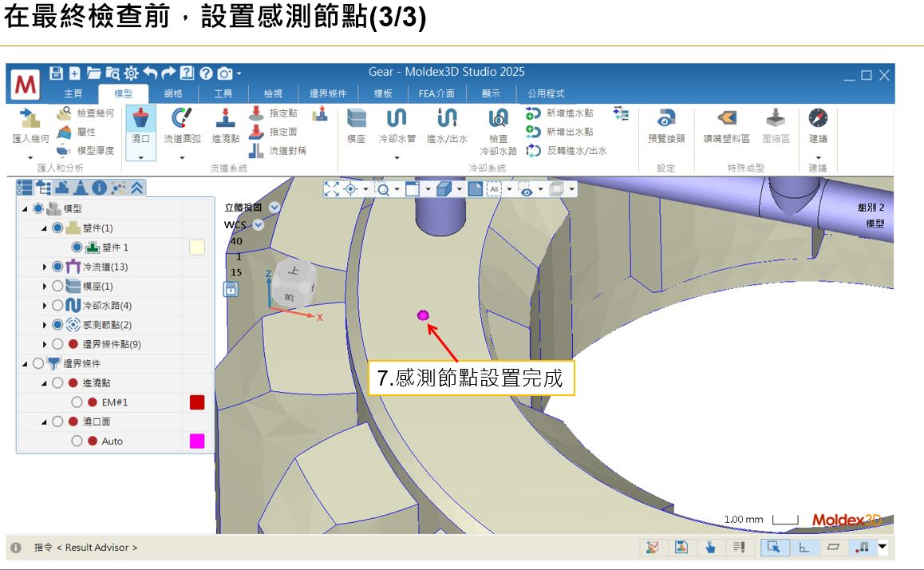924x570 pixels.
Task: Enable visibility of EM#1 melt entrance
Action: [x=77, y=402]
